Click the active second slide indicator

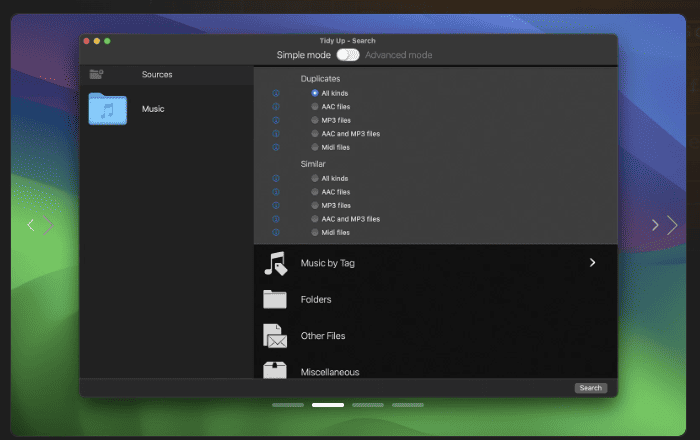coord(328,405)
